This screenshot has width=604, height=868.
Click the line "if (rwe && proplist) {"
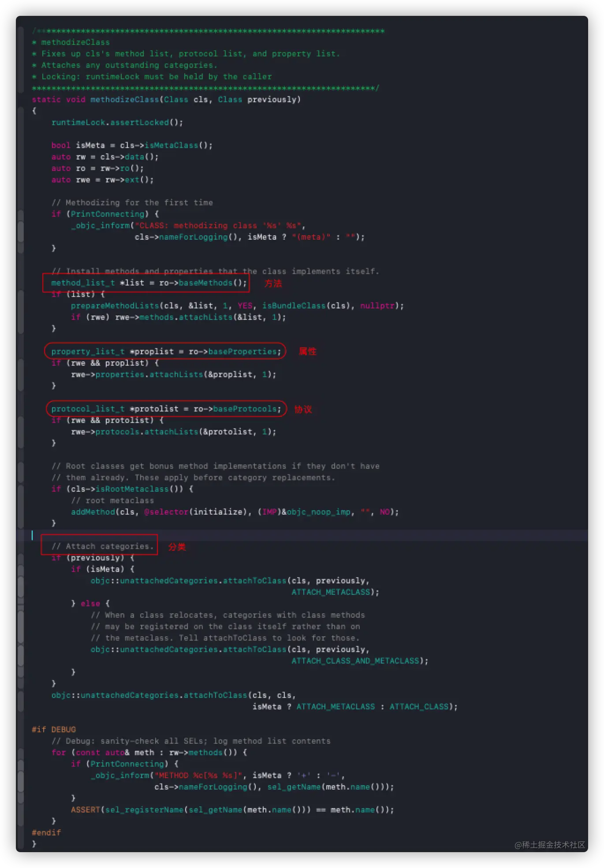click(x=105, y=363)
